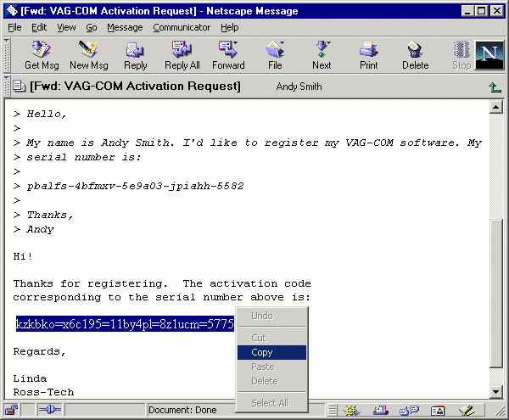This screenshot has height=420, width=509.
Task: Open the Go menu
Action: (91, 27)
